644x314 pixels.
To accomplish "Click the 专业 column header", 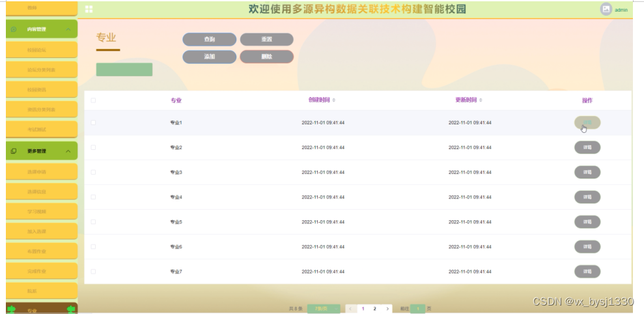I will [x=176, y=100].
